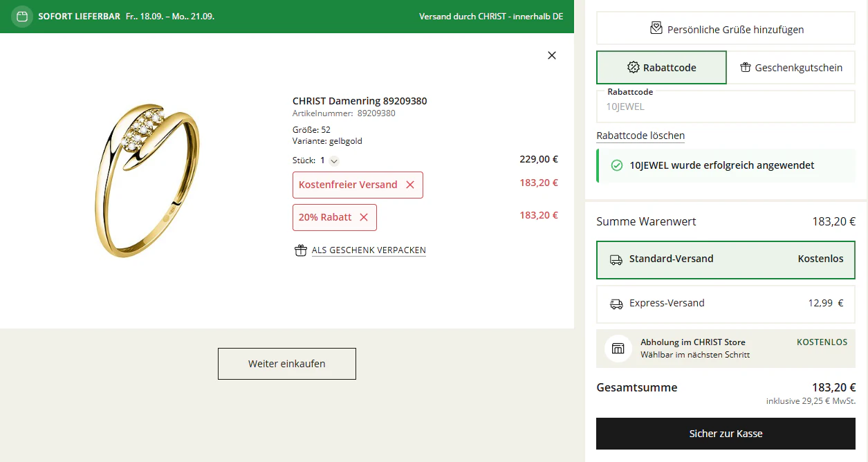Proceed with Sicher zur Kasse button
The width and height of the screenshot is (868, 462).
click(x=726, y=434)
